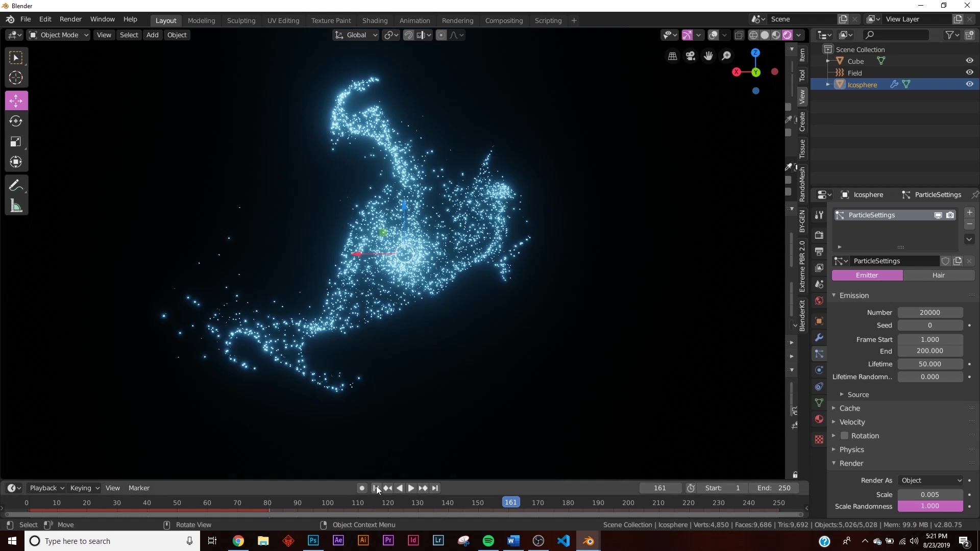Viewport: 980px width, 551px height.
Task: Switch to the Shading workspace tab
Action: [x=375, y=20]
